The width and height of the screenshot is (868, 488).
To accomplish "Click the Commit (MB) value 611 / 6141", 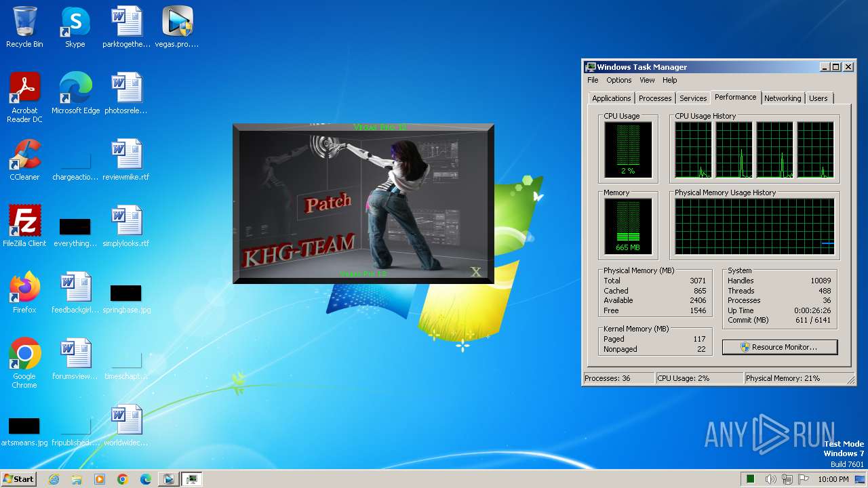I will tap(812, 321).
